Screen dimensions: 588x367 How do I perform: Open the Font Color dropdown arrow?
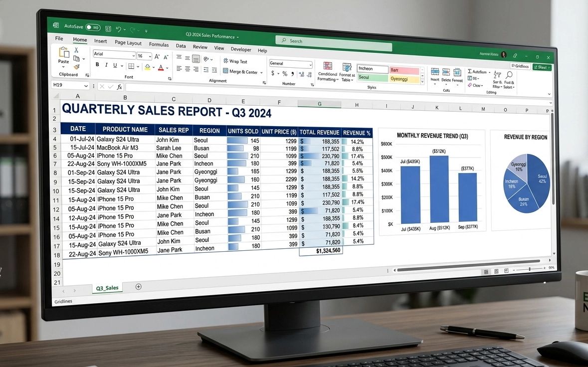(167, 68)
